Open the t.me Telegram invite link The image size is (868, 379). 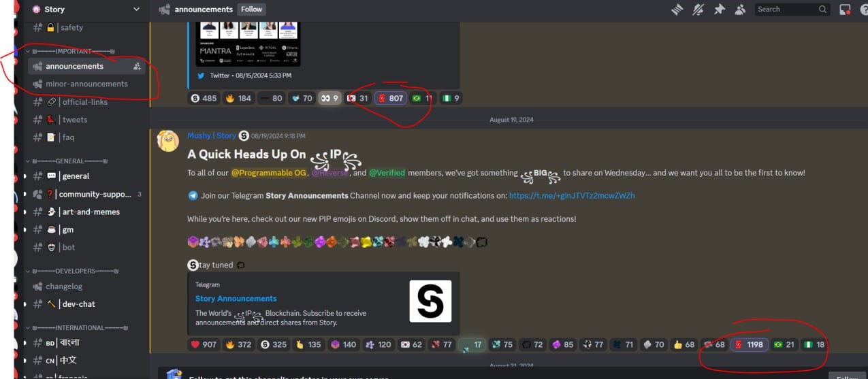click(x=572, y=195)
